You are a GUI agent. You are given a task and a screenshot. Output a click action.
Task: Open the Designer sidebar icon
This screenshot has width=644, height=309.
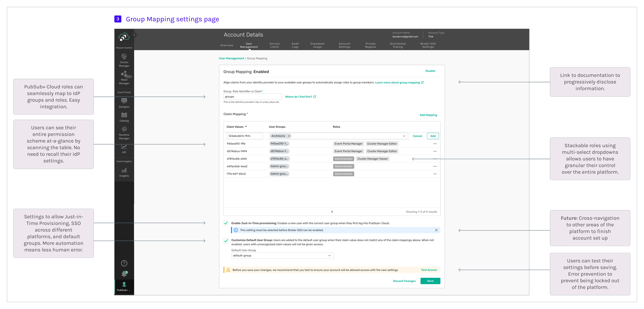(124, 101)
